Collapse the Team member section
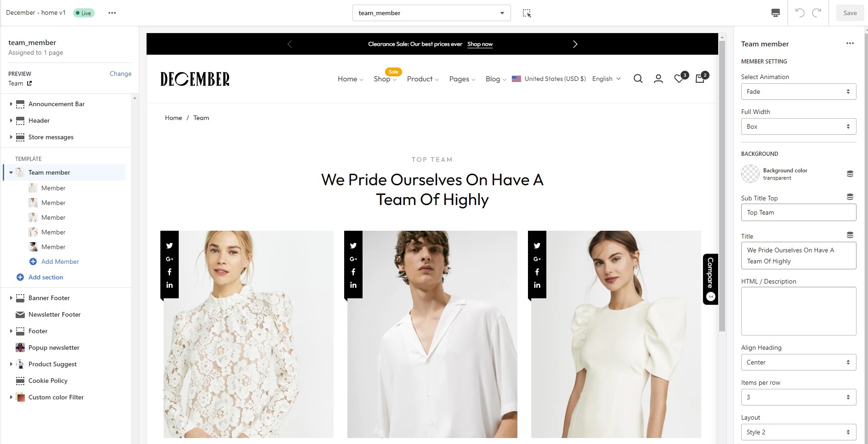 pos(11,172)
